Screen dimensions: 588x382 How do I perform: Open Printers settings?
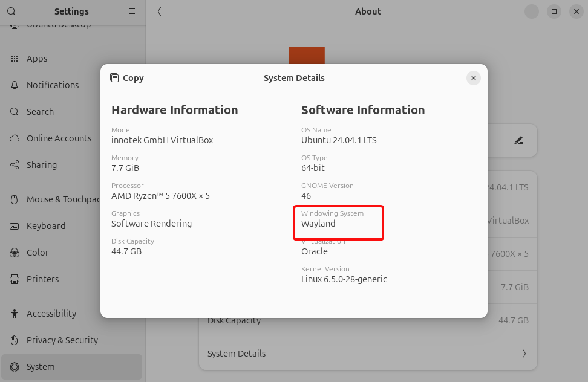pyautogui.click(x=71, y=279)
